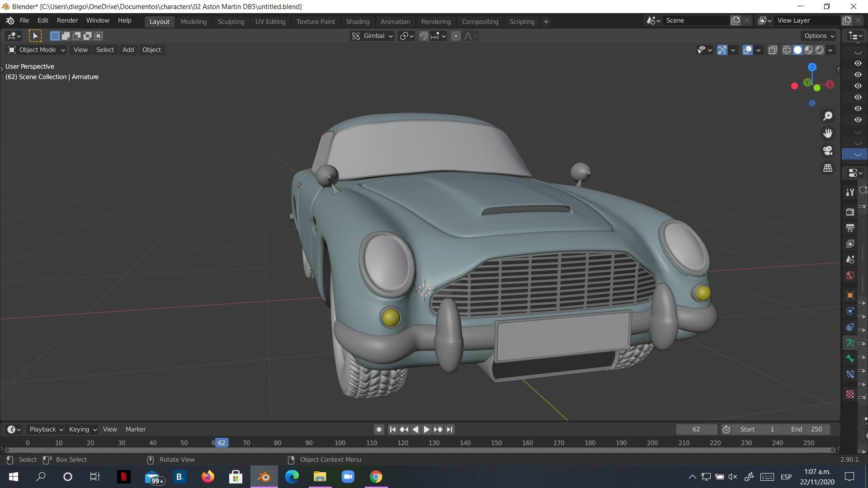868x488 pixels.
Task: Open the Gimbal transform orientation dropdown
Action: tap(372, 36)
